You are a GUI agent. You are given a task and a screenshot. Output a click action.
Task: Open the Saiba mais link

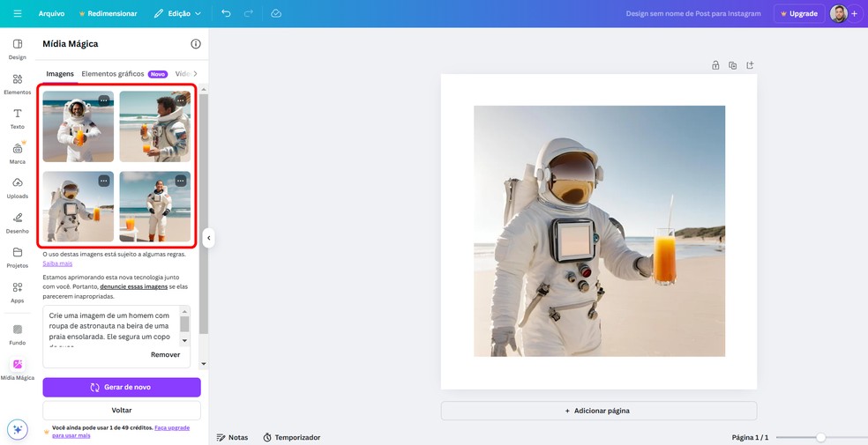(x=57, y=263)
